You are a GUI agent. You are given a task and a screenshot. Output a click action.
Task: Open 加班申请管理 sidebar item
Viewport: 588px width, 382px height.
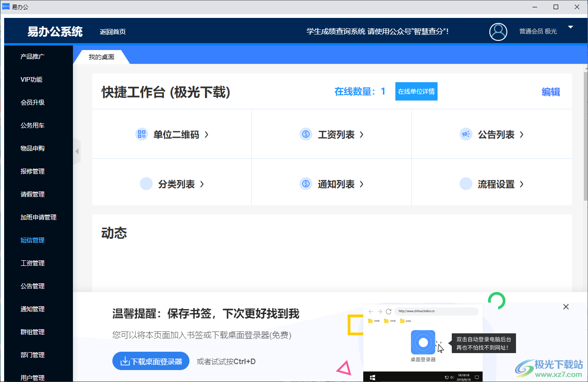[x=39, y=217]
